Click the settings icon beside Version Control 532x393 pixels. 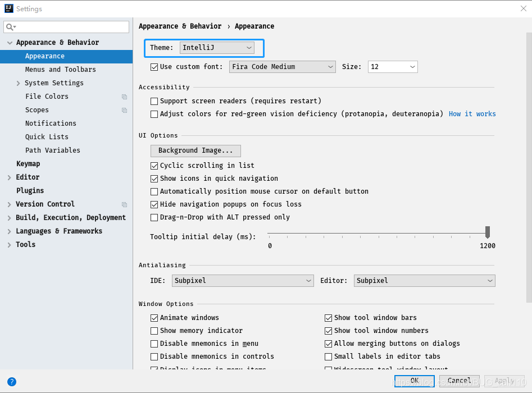pyautogui.click(x=124, y=204)
